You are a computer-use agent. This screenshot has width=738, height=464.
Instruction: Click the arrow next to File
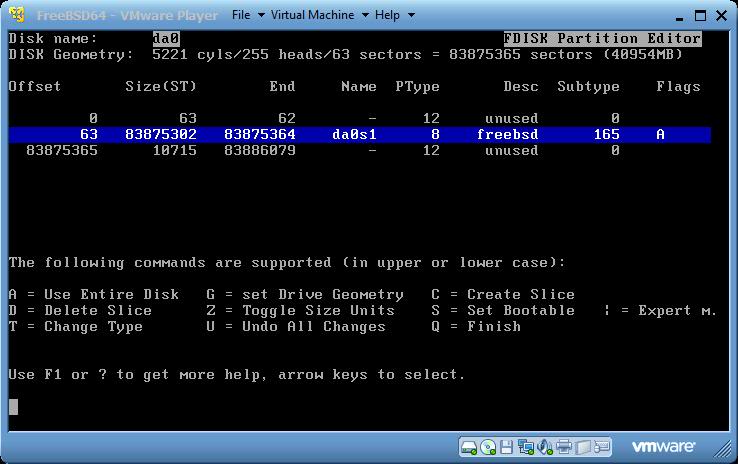pos(261,16)
